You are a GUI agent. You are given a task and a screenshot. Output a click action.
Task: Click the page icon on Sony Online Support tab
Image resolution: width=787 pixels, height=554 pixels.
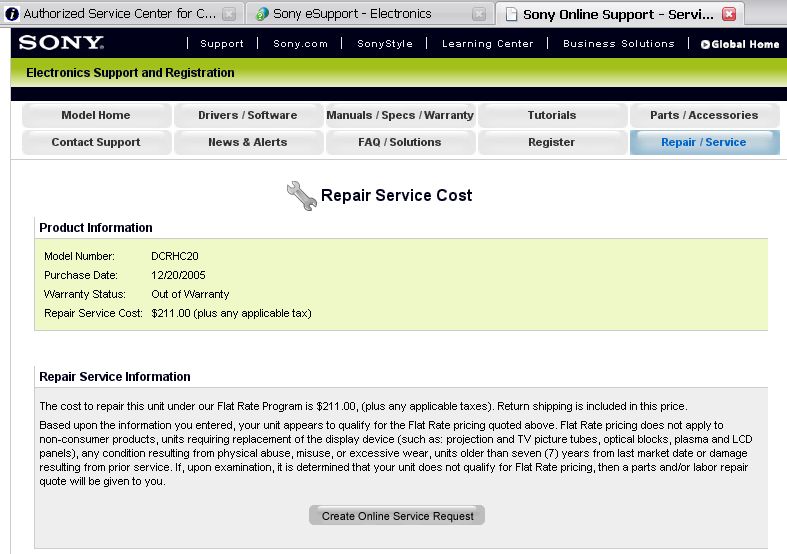click(511, 15)
